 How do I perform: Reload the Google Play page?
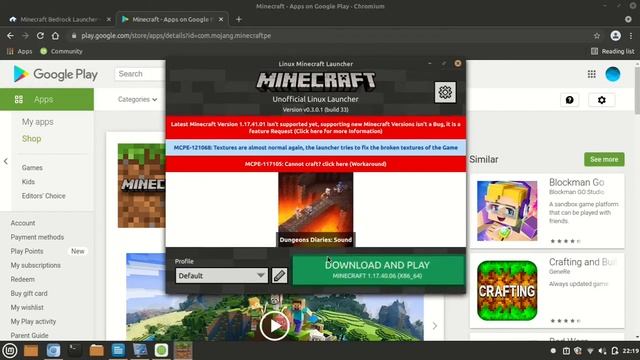tap(40, 36)
